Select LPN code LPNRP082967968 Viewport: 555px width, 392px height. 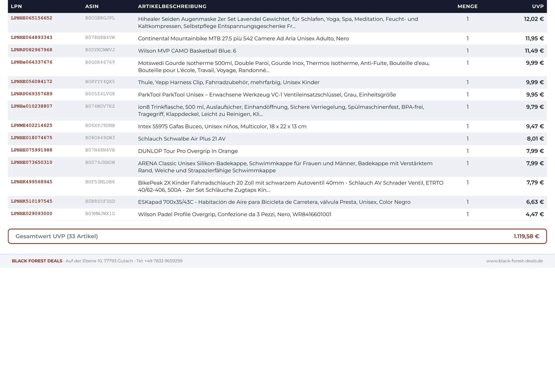[x=31, y=50]
